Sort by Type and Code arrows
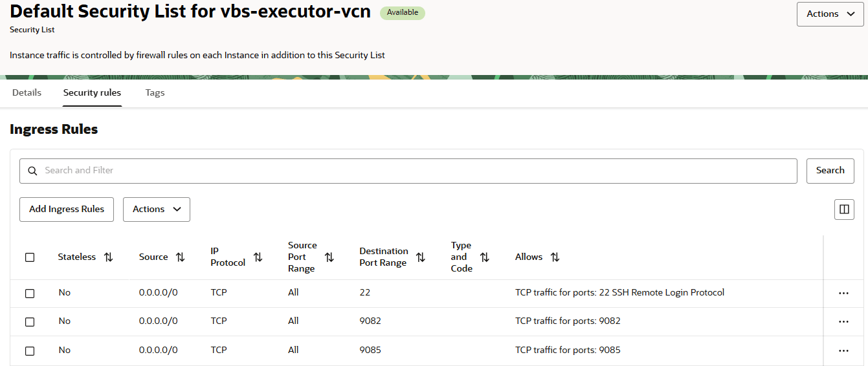Viewport: 868px width, 366px height. point(484,257)
